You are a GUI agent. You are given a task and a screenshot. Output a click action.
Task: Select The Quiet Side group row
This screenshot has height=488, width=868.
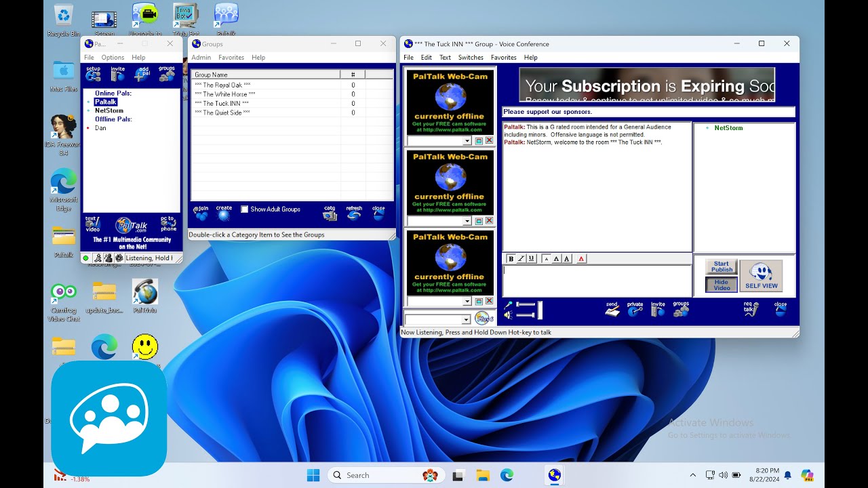coord(292,113)
